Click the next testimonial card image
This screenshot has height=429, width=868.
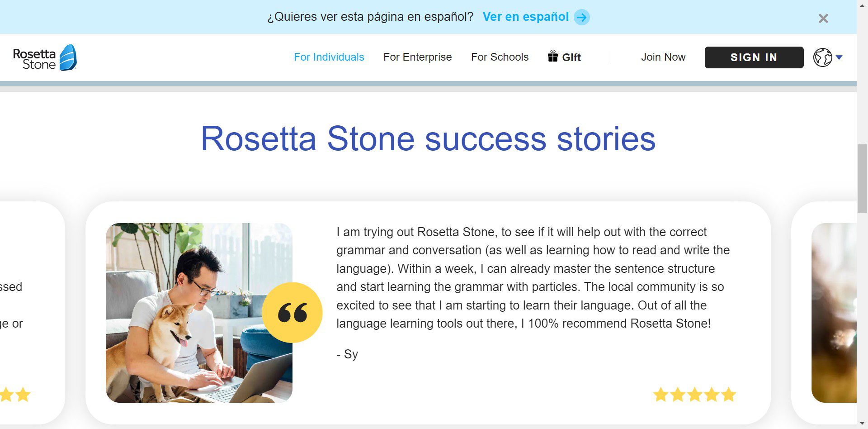834,312
